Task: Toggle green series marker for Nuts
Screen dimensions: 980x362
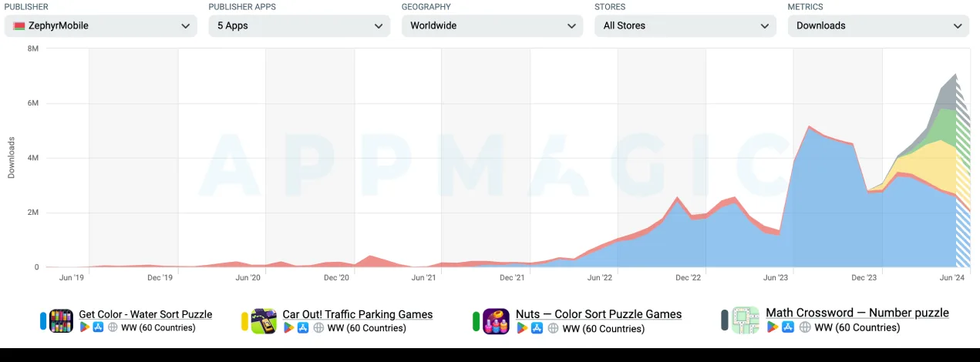Action: (477, 321)
